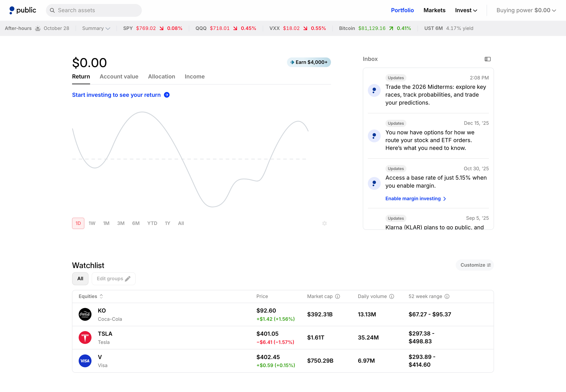This screenshot has height=392, width=566.
Task: Click the diamond icon in Earn badge
Action: 292,62
